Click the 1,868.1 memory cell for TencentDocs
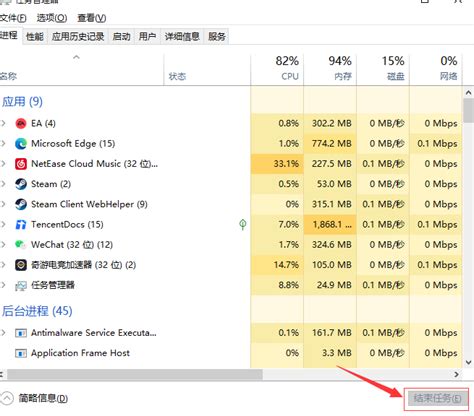Image resolution: width=474 pixels, height=416 pixels. coord(330,225)
